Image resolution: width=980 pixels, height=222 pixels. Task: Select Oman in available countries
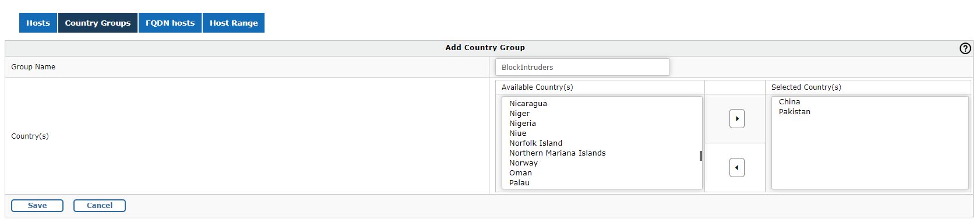520,172
